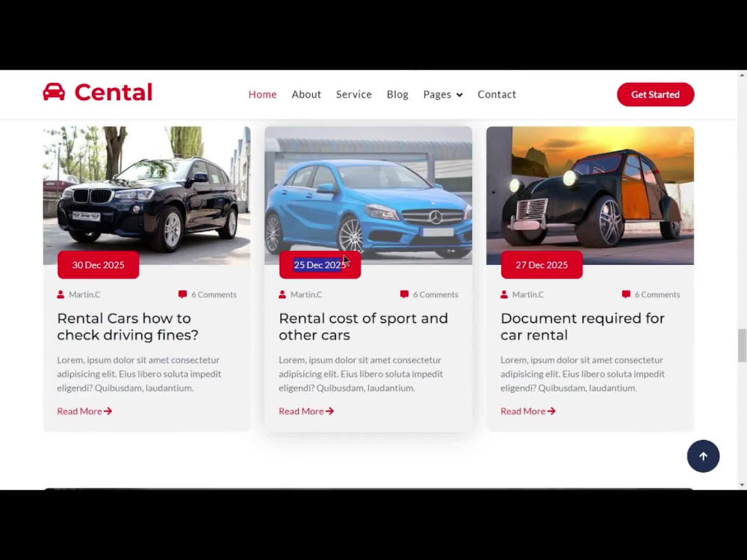Image resolution: width=747 pixels, height=560 pixels.
Task: Click the 30 Dec 2025 date badge
Action: tap(98, 265)
